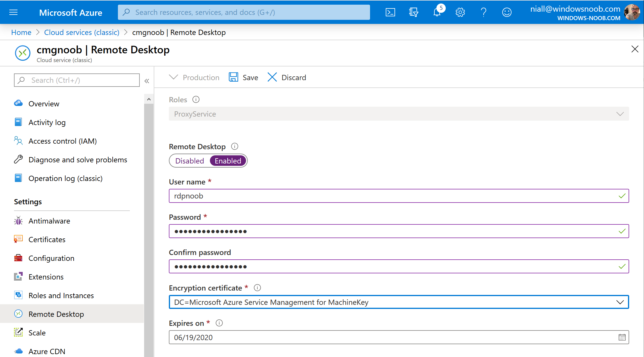The width and height of the screenshot is (644, 357).
Task: Click the Save disk icon
Action: (x=233, y=77)
